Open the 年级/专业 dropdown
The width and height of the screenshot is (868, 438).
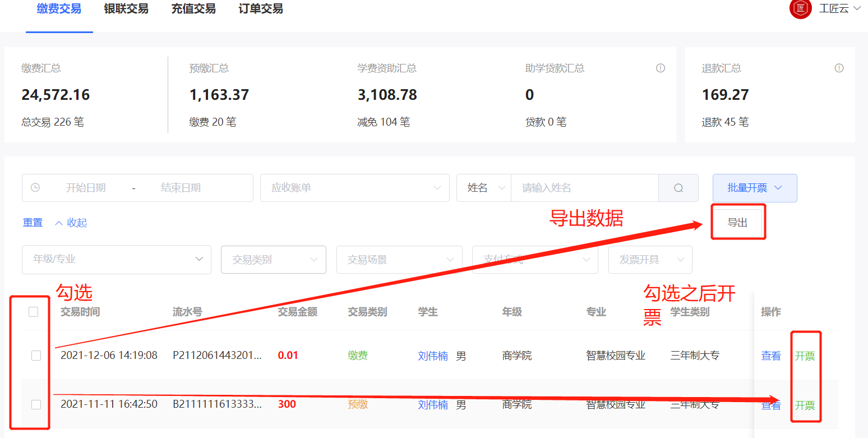[117, 259]
